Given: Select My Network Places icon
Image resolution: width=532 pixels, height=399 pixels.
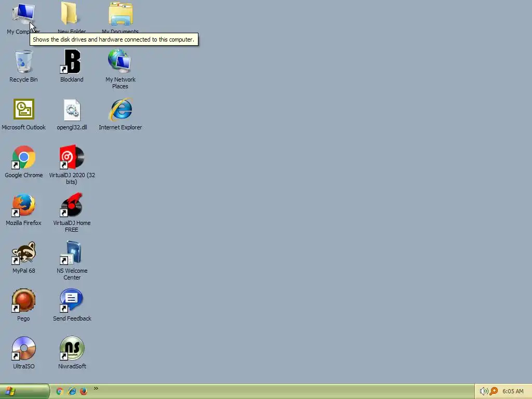Looking at the screenshot, I should (x=120, y=61).
